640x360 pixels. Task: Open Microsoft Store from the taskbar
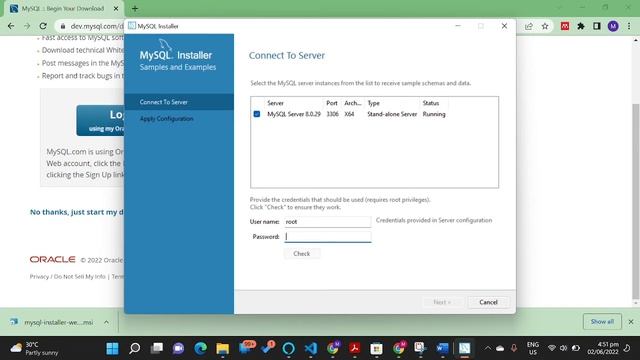coord(376,348)
